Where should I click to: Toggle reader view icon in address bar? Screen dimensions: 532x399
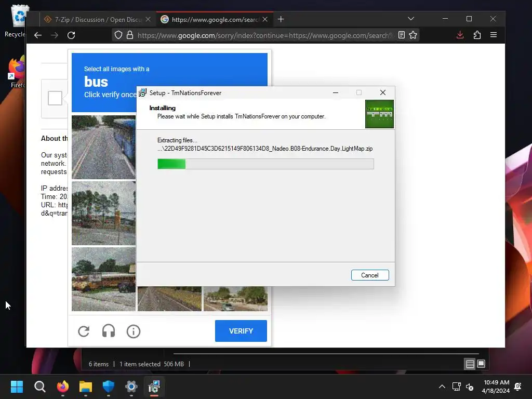point(402,35)
